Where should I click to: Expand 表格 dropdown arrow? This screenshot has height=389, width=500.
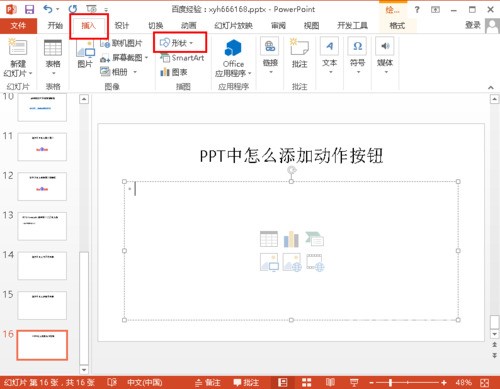coord(53,73)
